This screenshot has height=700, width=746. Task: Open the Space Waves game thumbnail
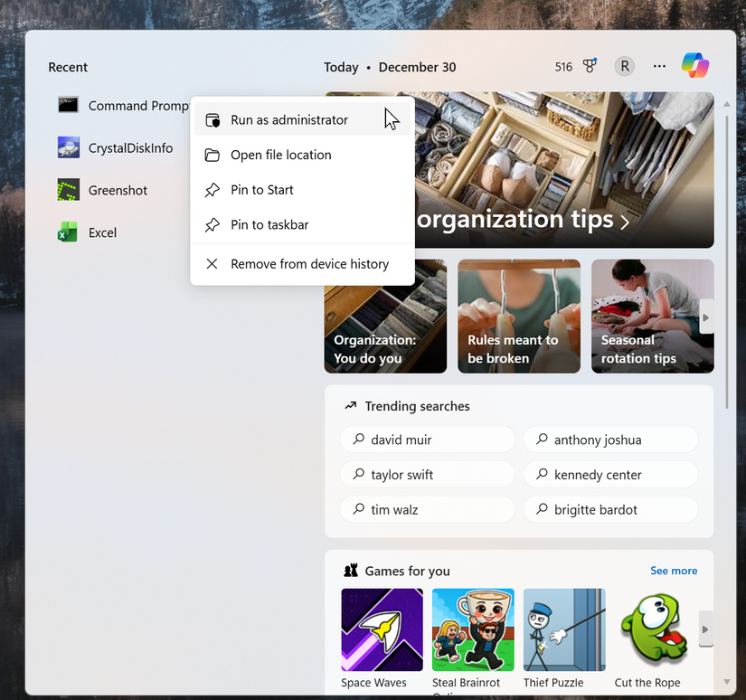pyautogui.click(x=382, y=628)
